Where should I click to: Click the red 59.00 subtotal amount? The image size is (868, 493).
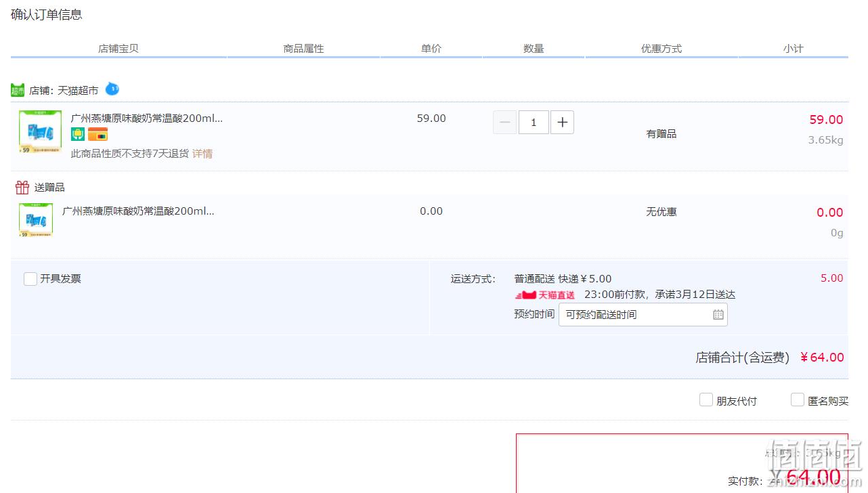[x=826, y=120]
